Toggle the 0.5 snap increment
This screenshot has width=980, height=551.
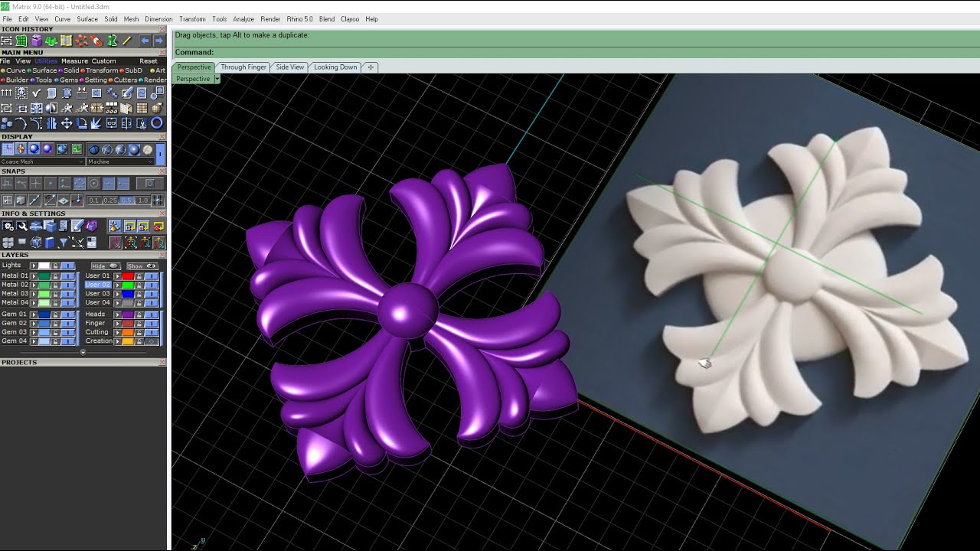(126, 201)
